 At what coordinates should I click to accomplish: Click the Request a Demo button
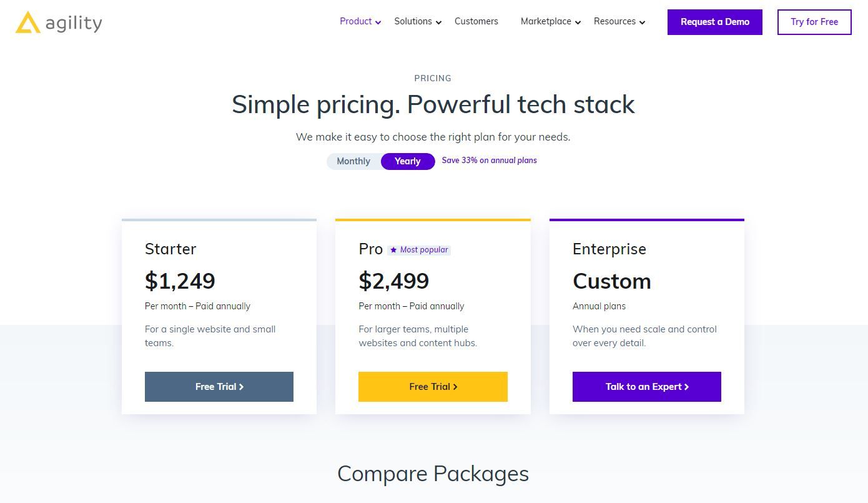pos(715,22)
